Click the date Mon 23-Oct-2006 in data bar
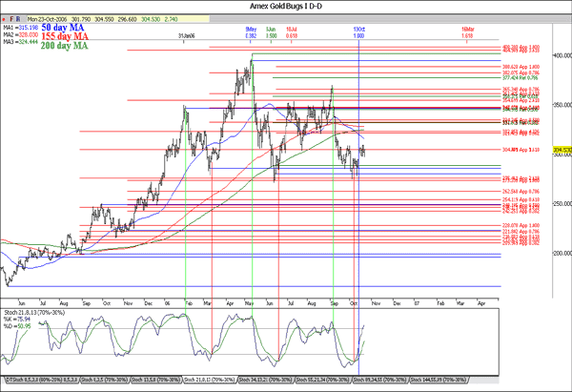572x392 pixels. (48, 19)
